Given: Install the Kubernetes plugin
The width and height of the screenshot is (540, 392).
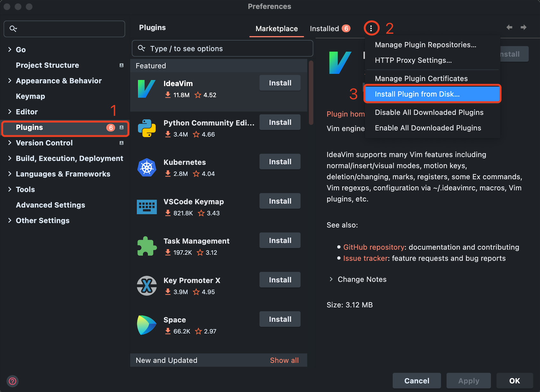Looking at the screenshot, I should (280, 162).
